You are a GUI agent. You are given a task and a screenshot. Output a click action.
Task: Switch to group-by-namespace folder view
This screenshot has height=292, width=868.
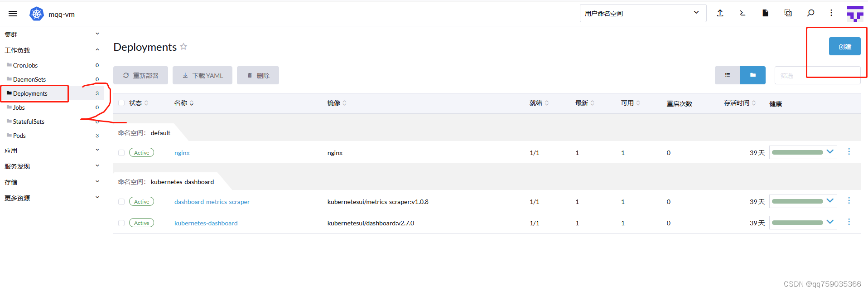click(x=753, y=75)
